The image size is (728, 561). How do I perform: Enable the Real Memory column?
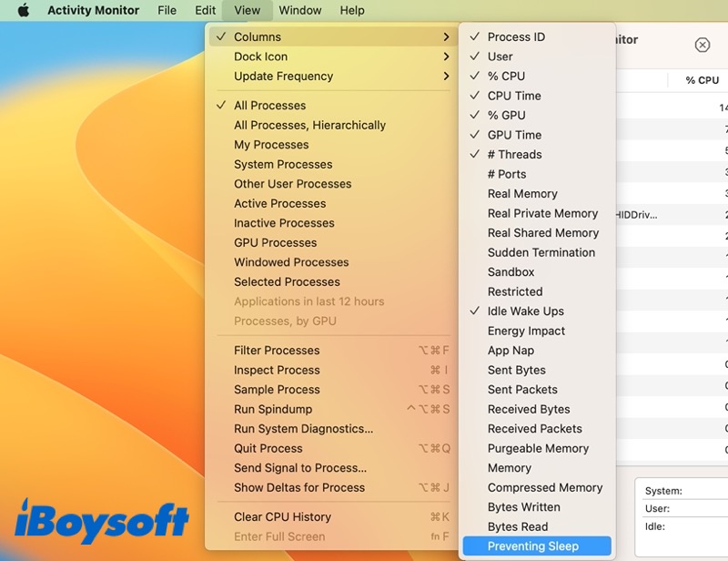(521, 194)
